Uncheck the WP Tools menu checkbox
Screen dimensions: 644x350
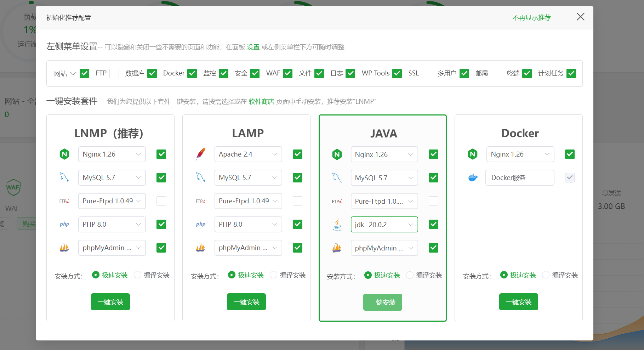tap(397, 73)
